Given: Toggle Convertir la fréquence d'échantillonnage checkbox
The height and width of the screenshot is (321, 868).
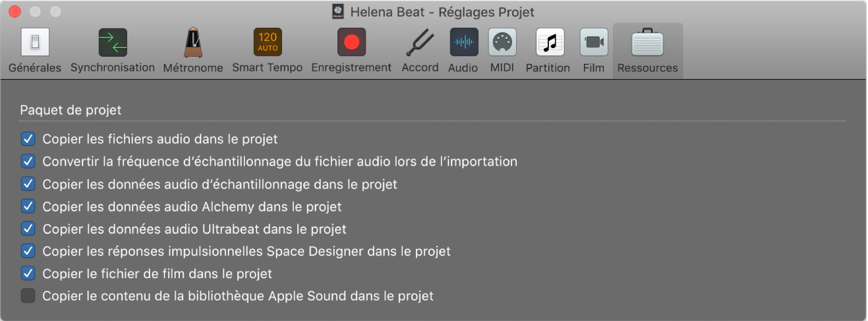Looking at the screenshot, I should (x=28, y=161).
